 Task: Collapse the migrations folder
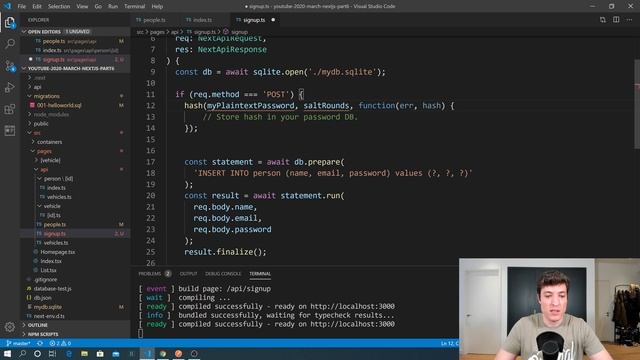[x=46, y=96]
